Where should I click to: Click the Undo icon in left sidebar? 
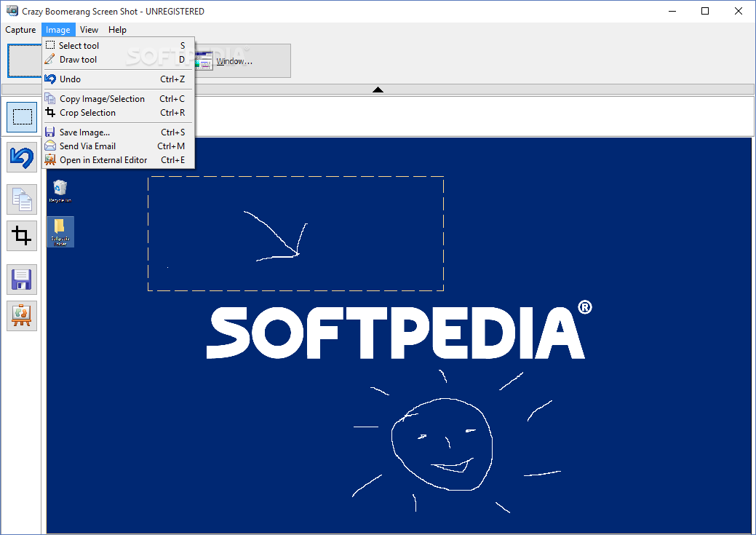click(x=22, y=157)
